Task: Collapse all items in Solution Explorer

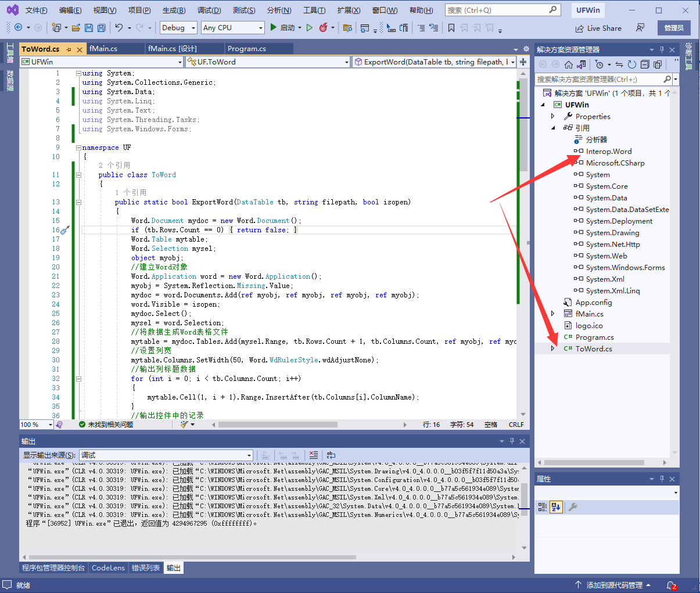Action: 645,64
